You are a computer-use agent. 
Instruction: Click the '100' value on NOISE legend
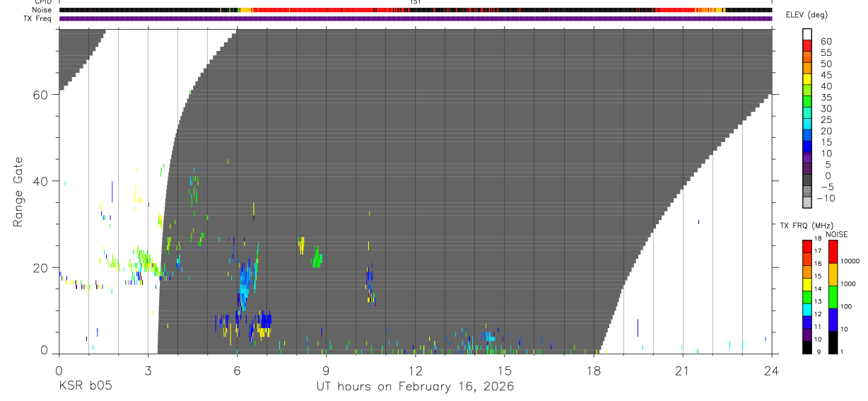[848, 307]
